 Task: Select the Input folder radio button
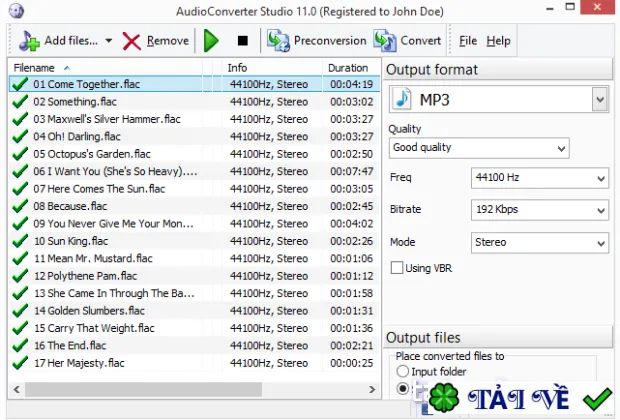(x=403, y=371)
